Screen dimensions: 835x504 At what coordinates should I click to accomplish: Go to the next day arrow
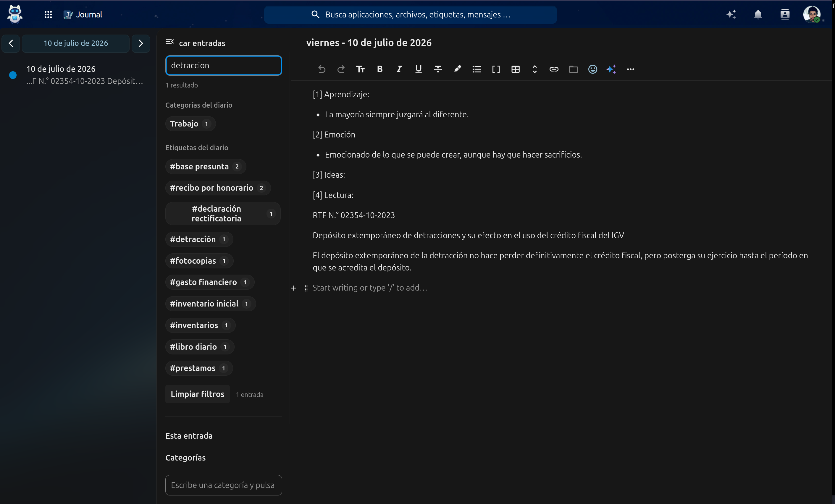(140, 43)
